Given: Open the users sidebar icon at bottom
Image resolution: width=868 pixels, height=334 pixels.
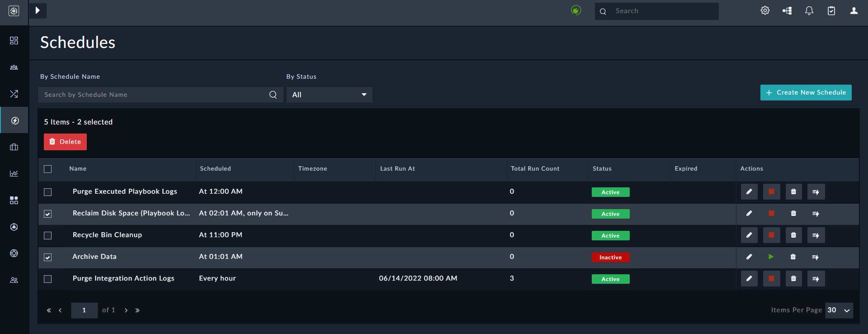Looking at the screenshot, I should tap(14, 280).
